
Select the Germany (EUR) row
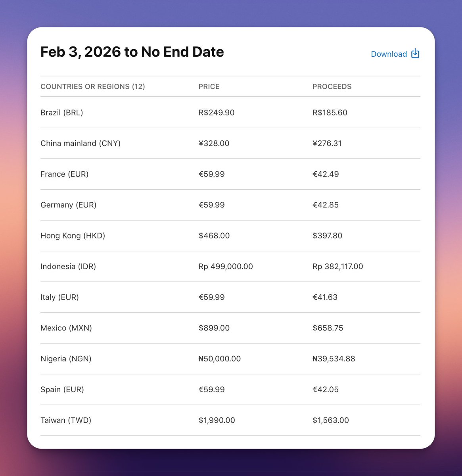(x=68, y=205)
